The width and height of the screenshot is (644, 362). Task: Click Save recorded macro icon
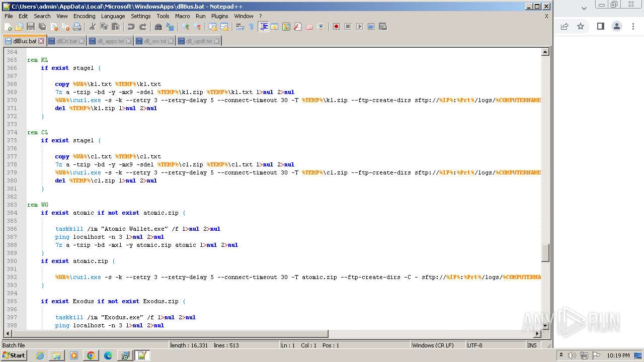(x=383, y=27)
